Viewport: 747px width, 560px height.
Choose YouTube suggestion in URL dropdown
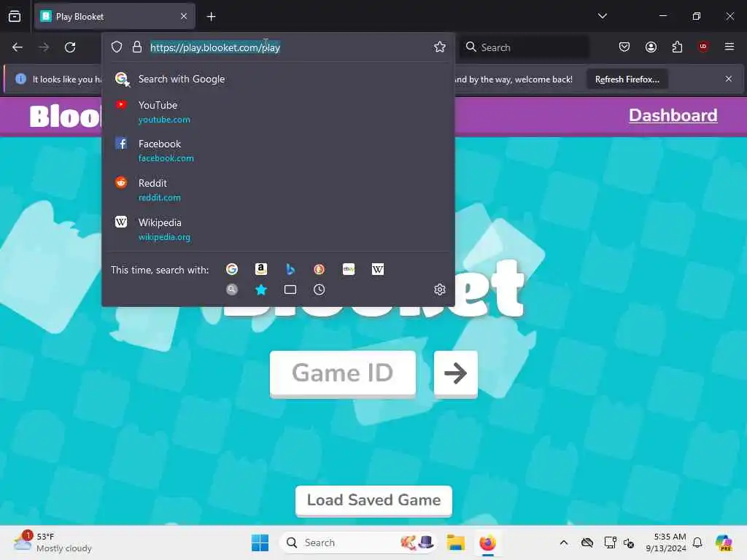pos(278,112)
